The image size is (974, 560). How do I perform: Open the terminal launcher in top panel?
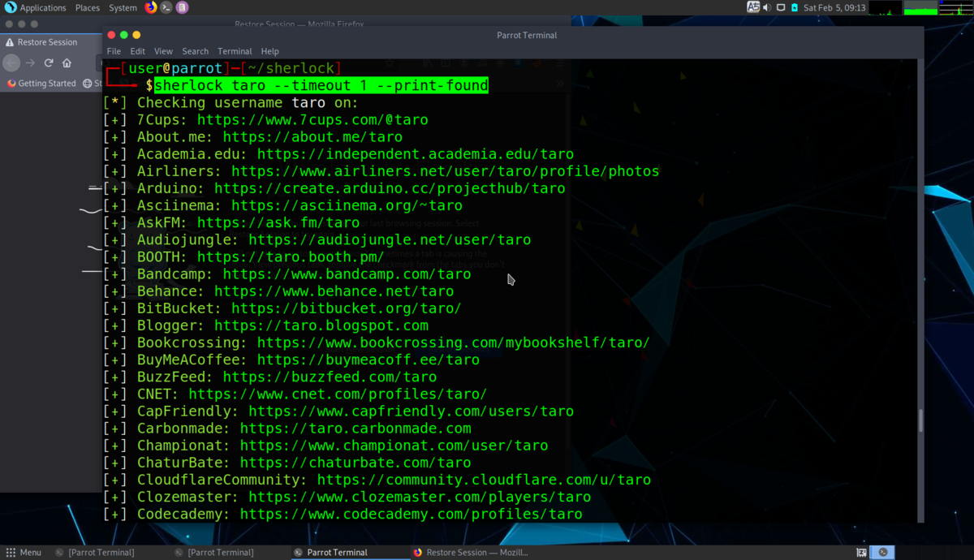pos(166,7)
